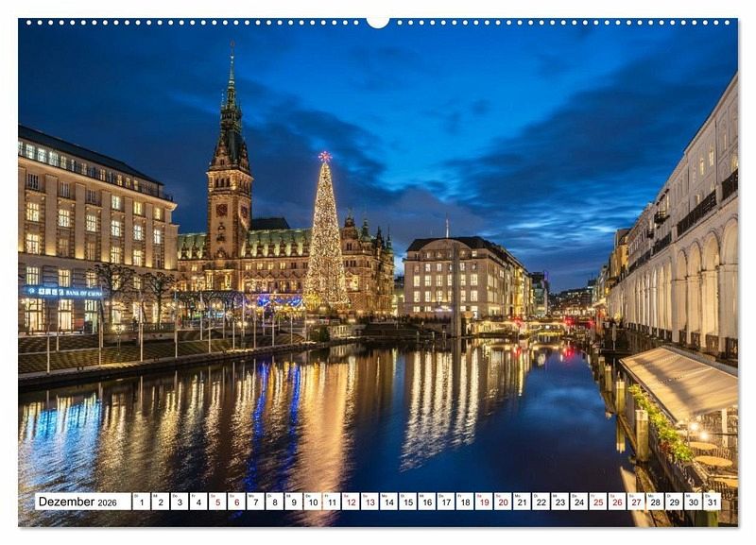Screen dimensions: 756x545
Task: Select day 10 in the calendar strip
Action: [x=313, y=502]
